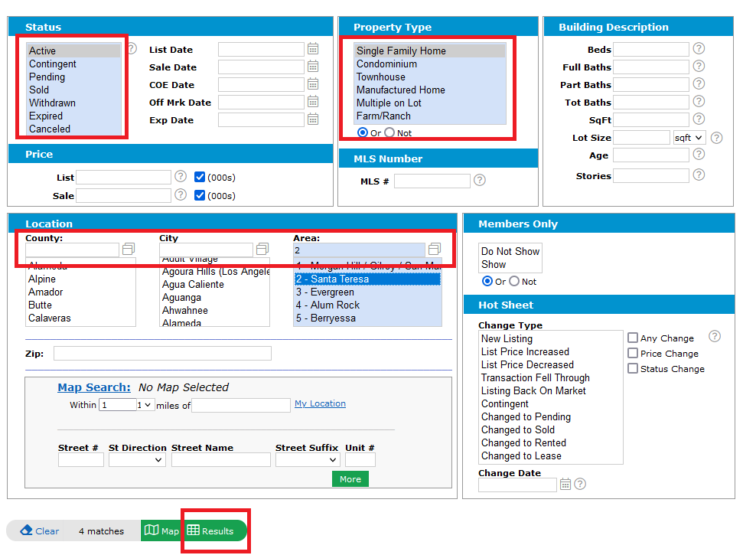756x555 pixels.
Task: Show help for the Full Baths field
Action: point(699,66)
